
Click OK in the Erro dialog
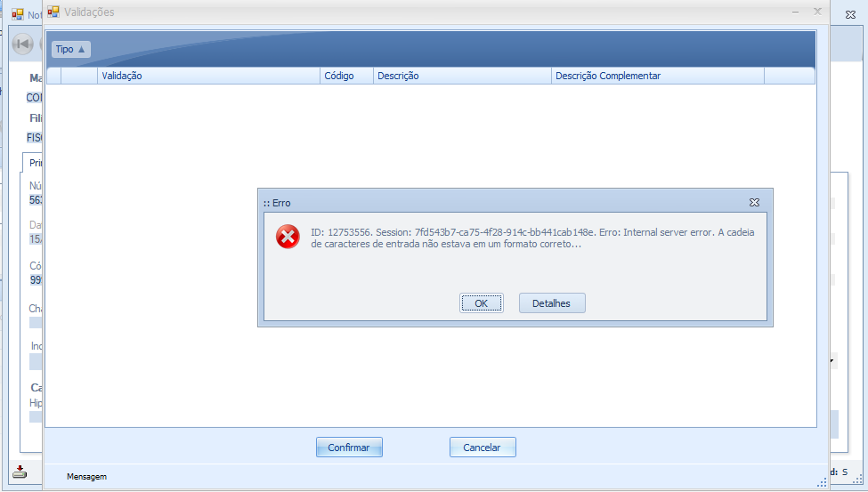[481, 303]
